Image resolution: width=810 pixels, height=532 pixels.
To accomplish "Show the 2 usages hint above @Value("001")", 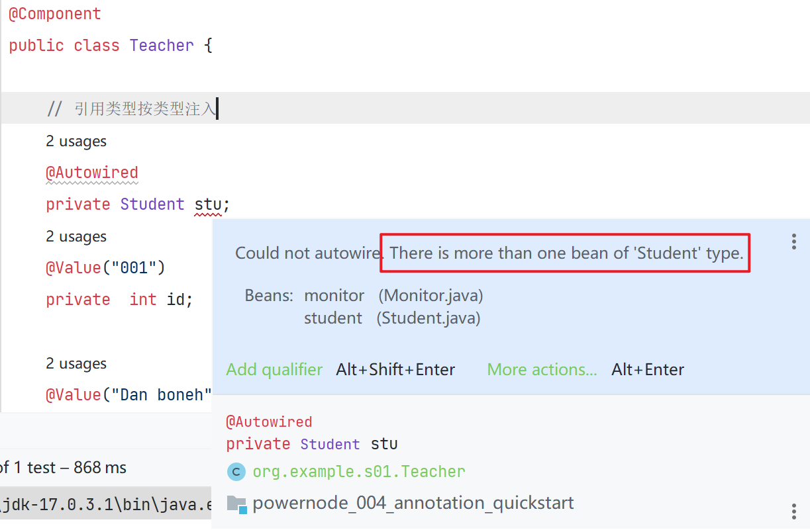I will tap(76, 237).
